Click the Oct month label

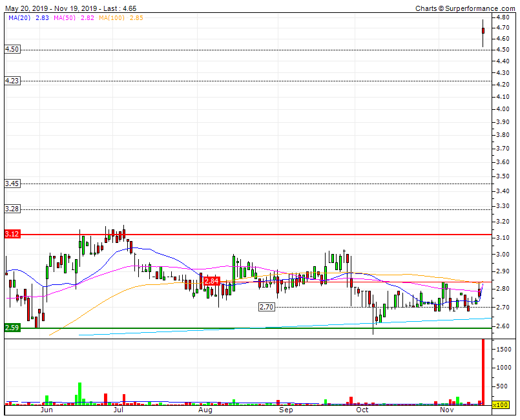[362, 410]
